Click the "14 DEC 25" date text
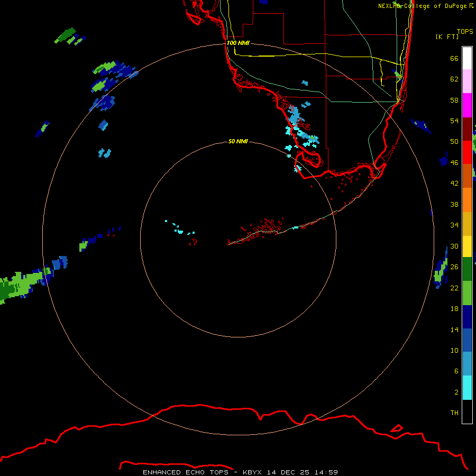The image size is (476, 476). coord(288,472)
